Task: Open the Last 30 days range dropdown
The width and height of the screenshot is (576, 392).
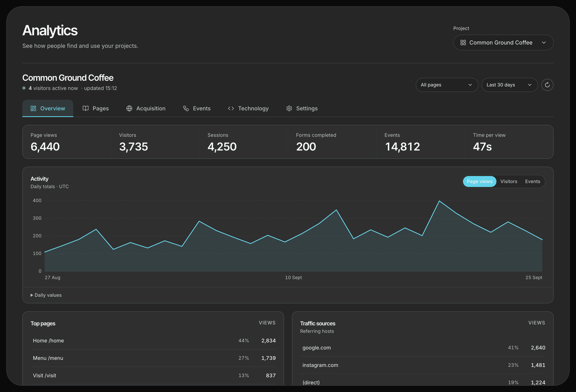Action: [x=509, y=85]
